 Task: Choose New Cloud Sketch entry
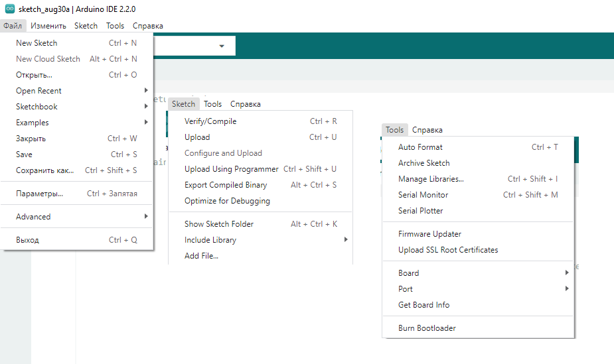click(77, 58)
